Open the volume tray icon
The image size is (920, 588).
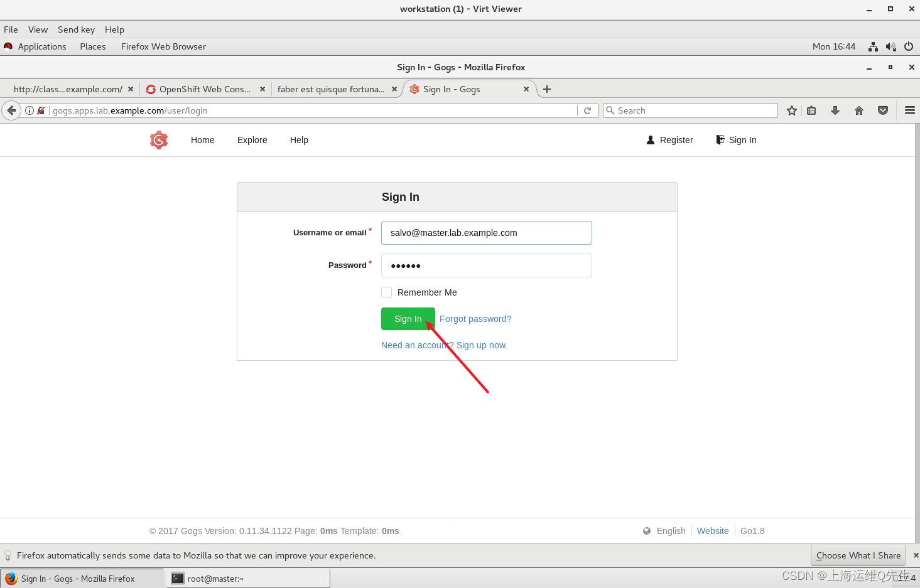(890, 46)
